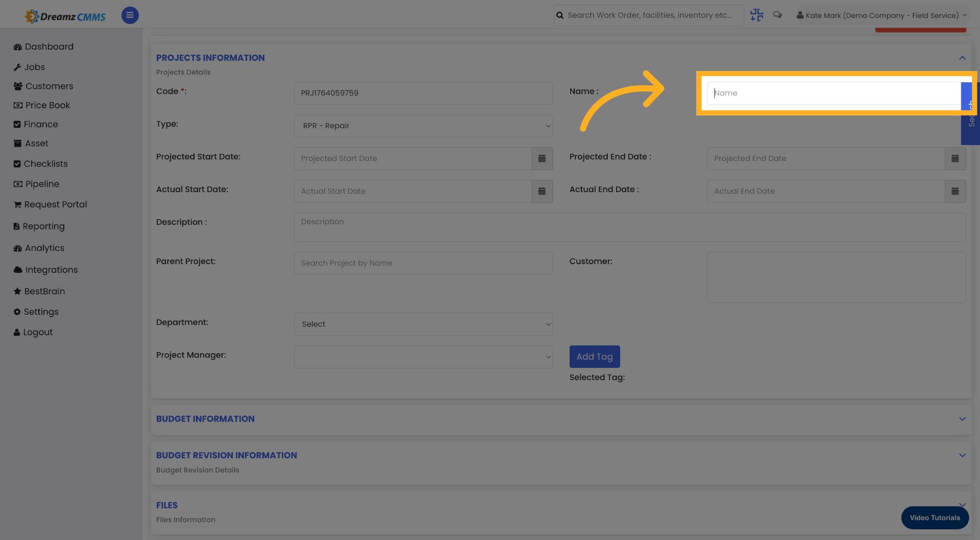Viewport: 980px width, 540px height.
Task: Click the Integrations cloud icon
Action: tap(18, 270)
